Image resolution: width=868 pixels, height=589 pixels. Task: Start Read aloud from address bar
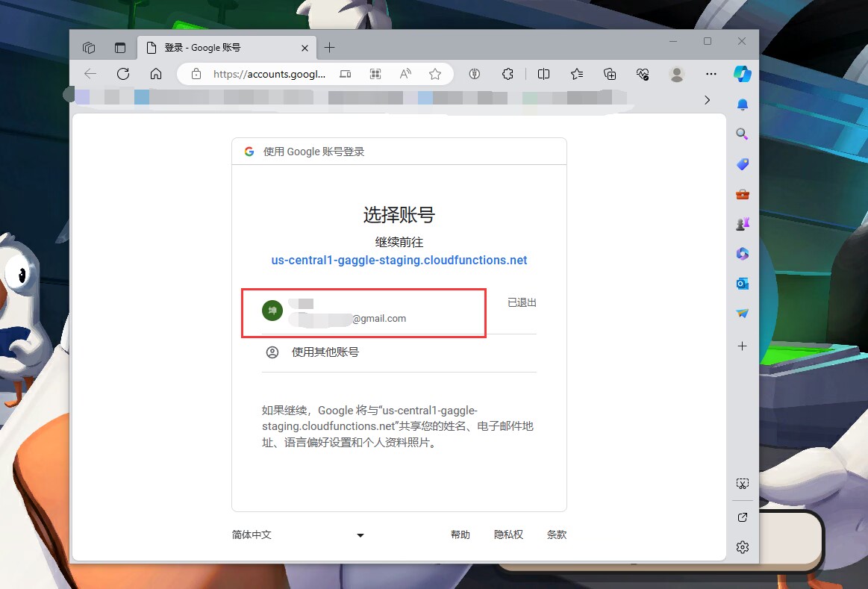(x=405, y=74)
